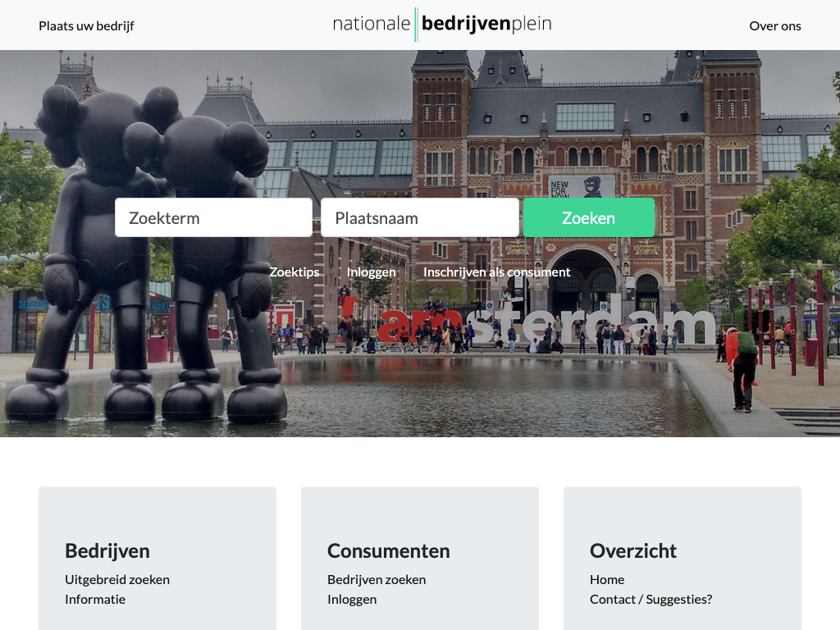Follow the Inloggen link under search
840x630 pixels.
point(372,272)
